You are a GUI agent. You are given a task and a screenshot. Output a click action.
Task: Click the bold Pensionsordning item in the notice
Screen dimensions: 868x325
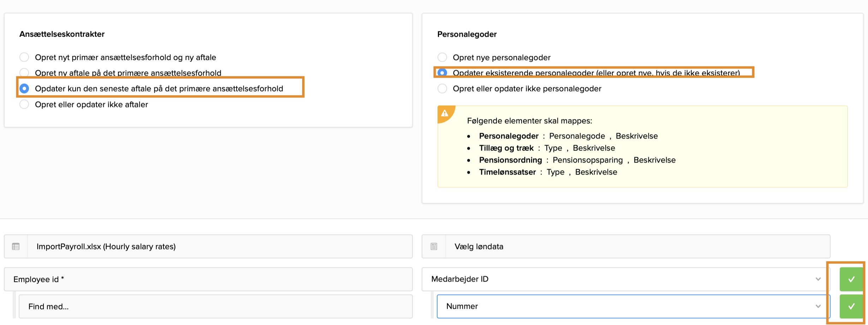pyautogui.click(x=510, y=160)
